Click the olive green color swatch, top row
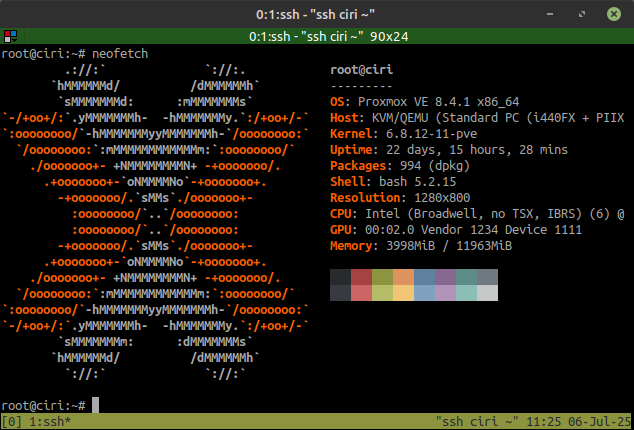634x430 pixels. [x=383, y=277]
